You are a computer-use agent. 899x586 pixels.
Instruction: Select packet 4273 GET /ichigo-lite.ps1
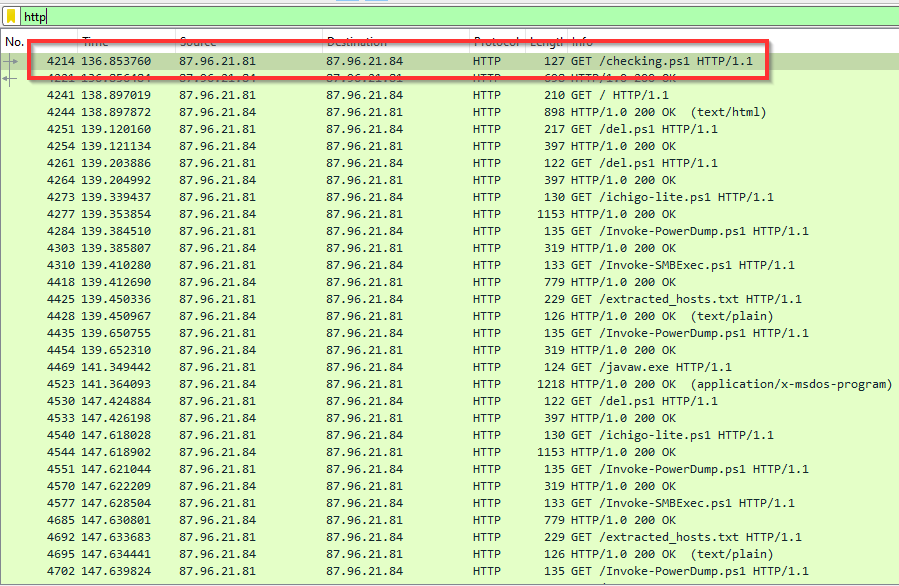(400, 197)
